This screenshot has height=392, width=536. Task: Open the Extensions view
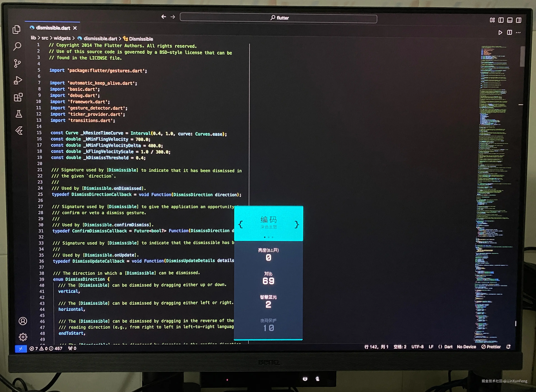click(18, 97)
